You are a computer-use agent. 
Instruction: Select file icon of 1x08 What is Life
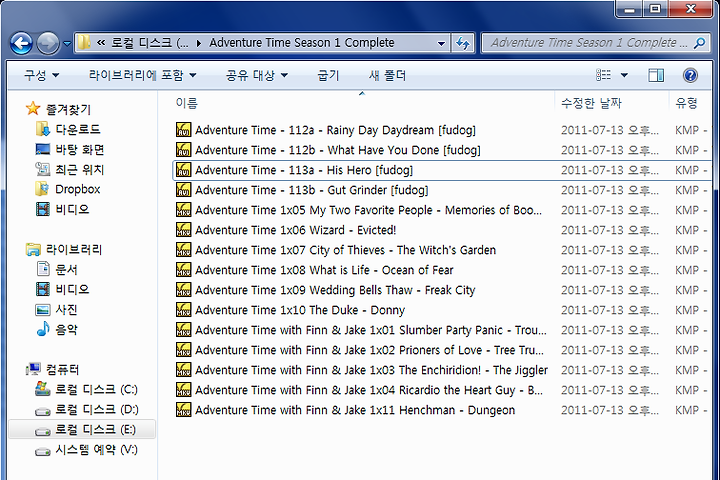pyautogui.click(x=183, y=270)
